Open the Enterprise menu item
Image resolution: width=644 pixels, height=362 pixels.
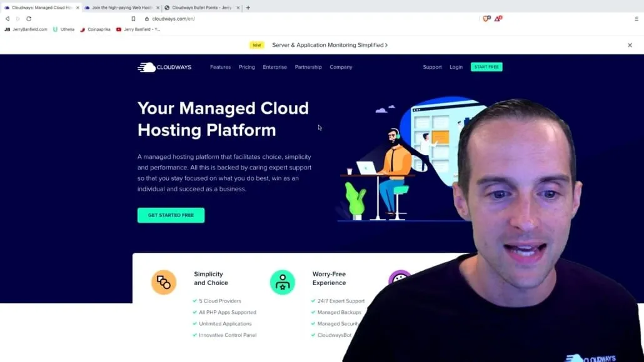(274, 67)
